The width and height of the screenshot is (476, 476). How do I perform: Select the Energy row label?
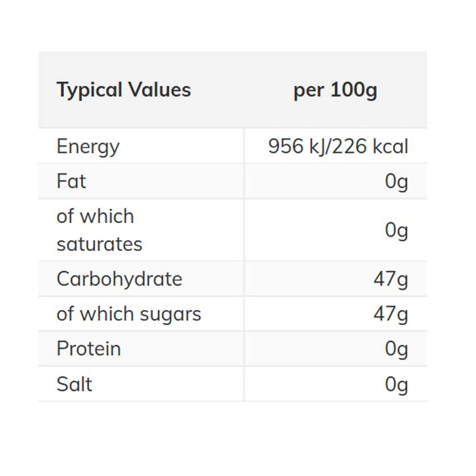[88, 146]
